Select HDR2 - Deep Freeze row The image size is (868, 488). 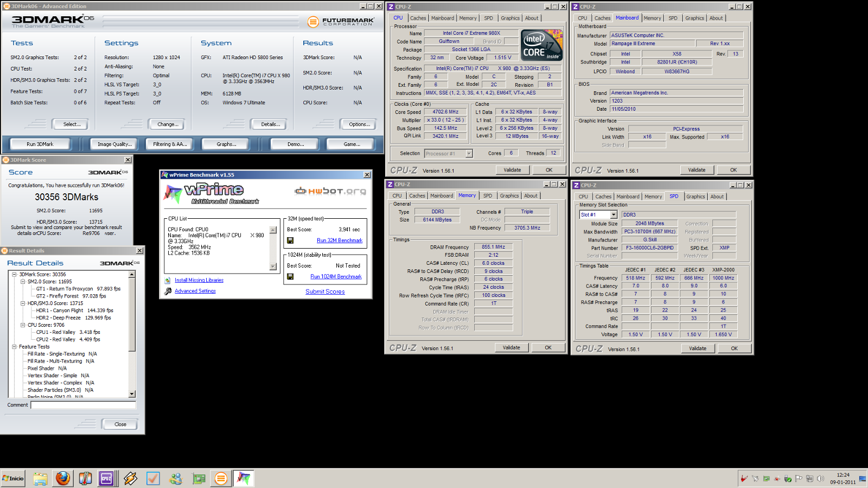tap(73, 318)
